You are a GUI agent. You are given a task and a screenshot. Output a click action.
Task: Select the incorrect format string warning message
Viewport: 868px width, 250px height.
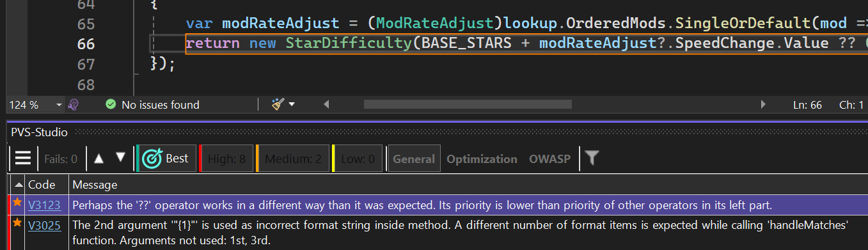[461, 233]
